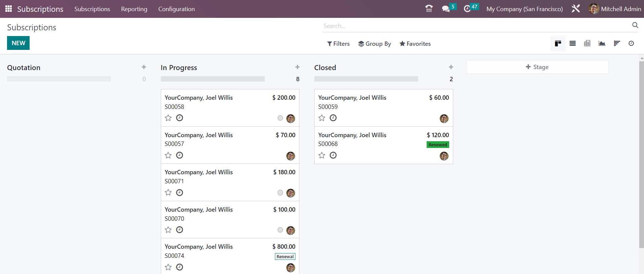Click the Closed column title
This screenshot has height=274, width=644.
tap(325, 68)
